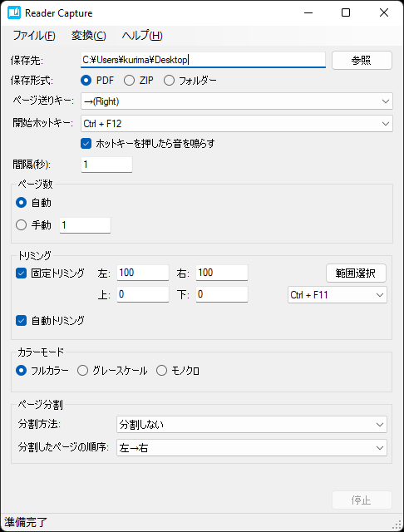Expand the 開始ホットキー Ctrl + F12 dropdown
The width and height of the screenshot is (404, 532).
tap(237, 124)
